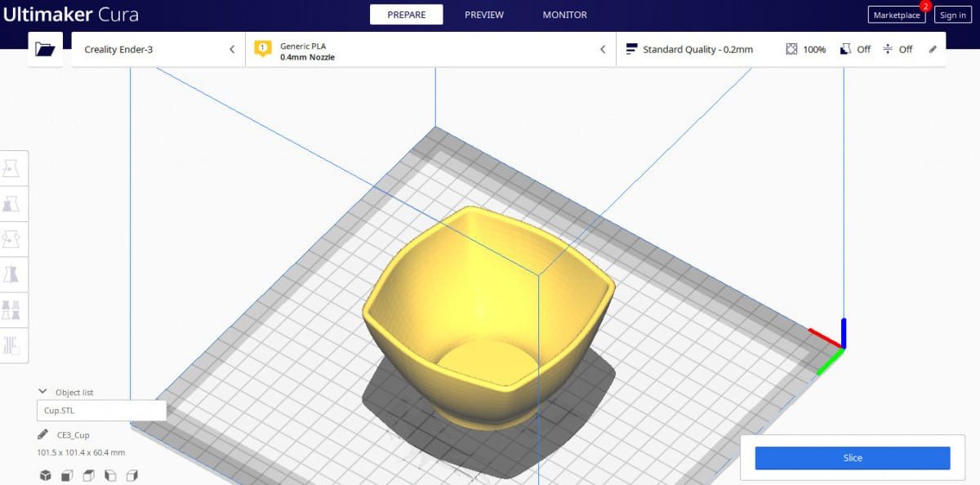Expand the Generic PLA material panel arrow
980x485 pixels.
[x=603, y=50]
